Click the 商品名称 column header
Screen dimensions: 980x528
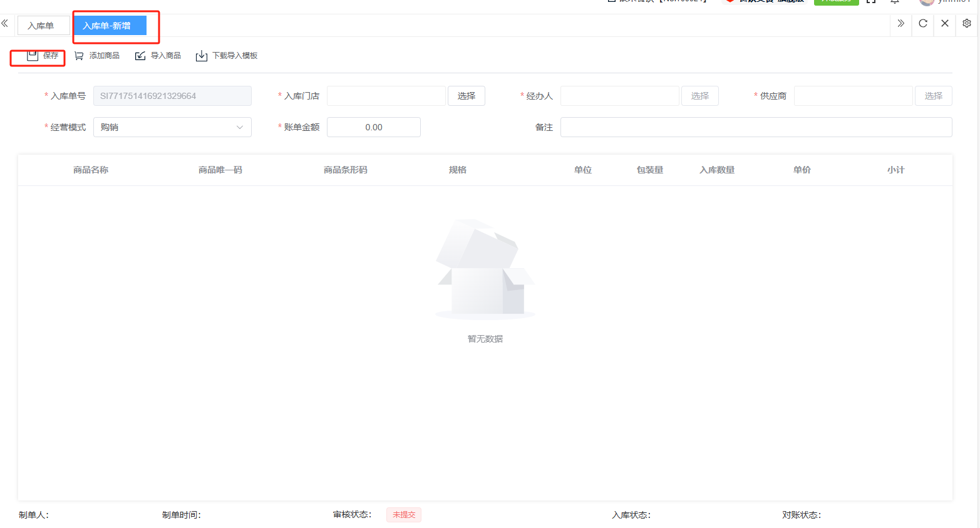point(91,170)
